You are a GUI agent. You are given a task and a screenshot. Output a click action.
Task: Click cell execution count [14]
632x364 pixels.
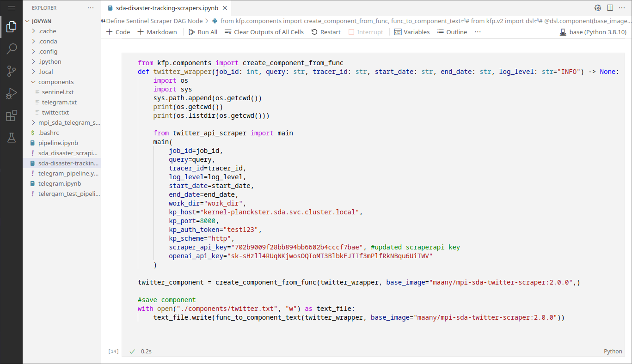113,351
